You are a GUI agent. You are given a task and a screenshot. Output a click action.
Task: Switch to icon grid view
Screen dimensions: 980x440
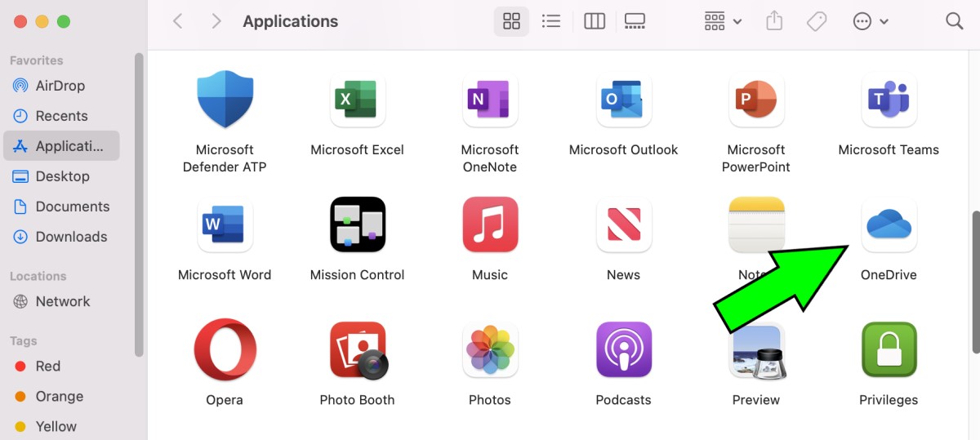click(x=511, y=21)
